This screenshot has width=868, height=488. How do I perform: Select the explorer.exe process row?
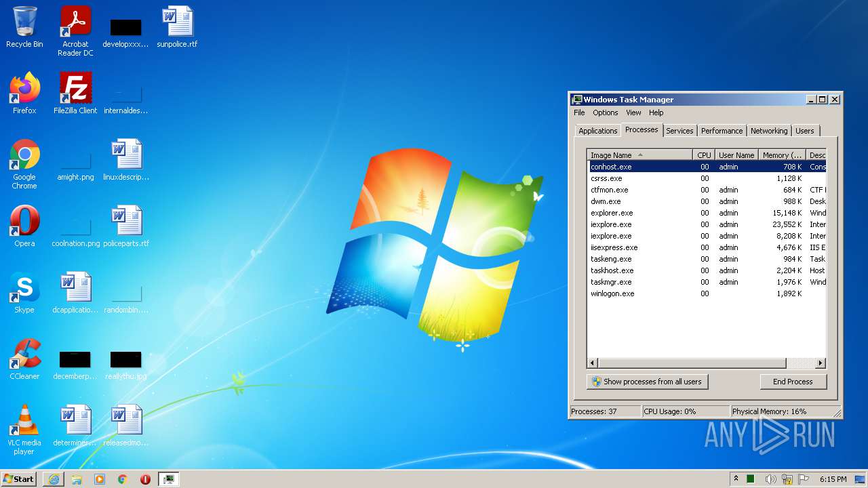[707, 213]
